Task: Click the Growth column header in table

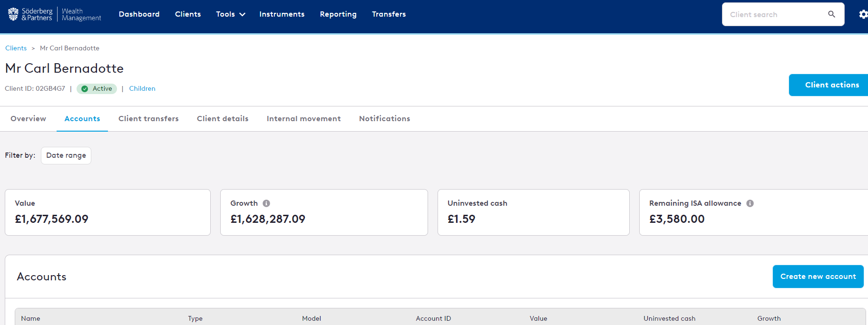Action: (x=769, y=318)
